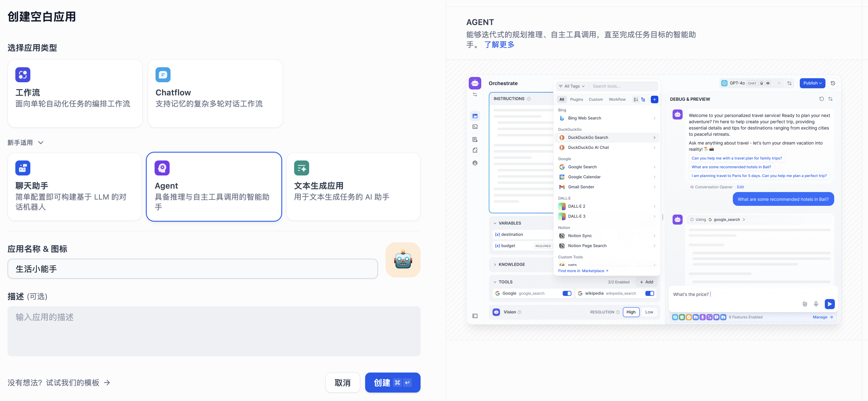Click the 描述 description text area
The height and width of the screenshot is (401, 868).
(214, 331)
